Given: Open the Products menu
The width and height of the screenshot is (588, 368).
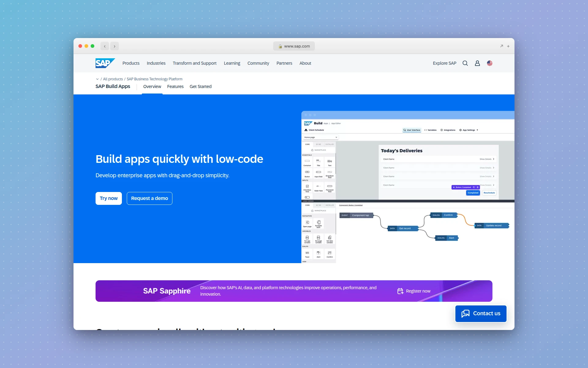Looking at the screenshot, I should 131,63.
